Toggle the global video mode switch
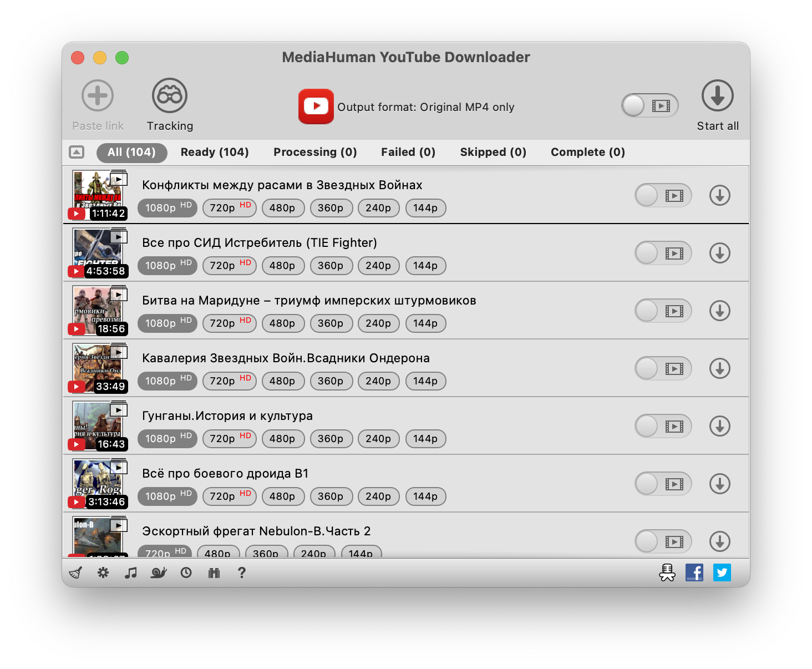The height and width of the screenshot is (669, 812). 649,105
